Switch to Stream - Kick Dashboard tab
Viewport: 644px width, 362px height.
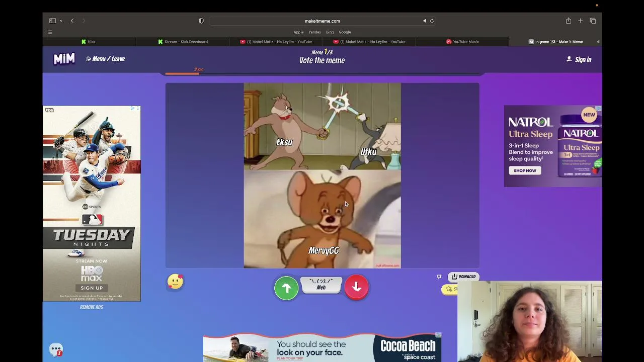pos(182,42)
